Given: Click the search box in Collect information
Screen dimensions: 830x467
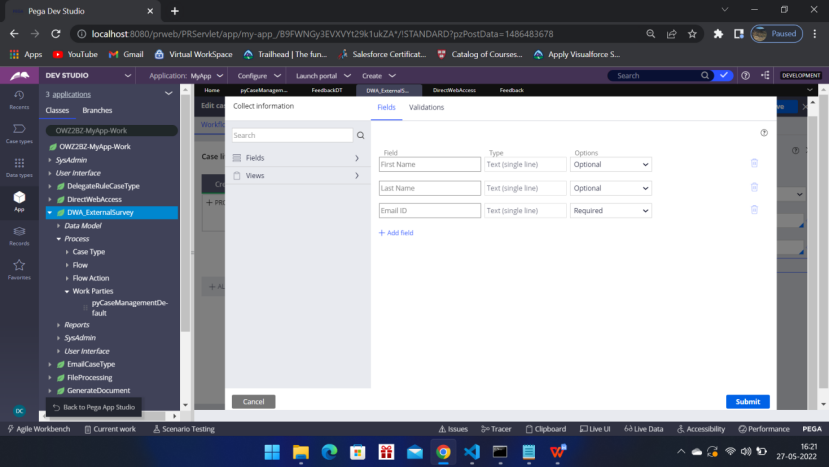Looking at the screenshot, I should click(x=292, y=136).
